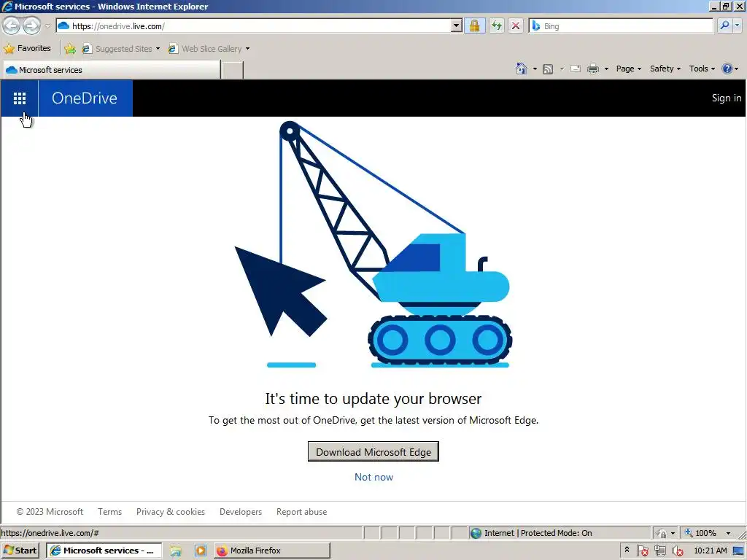The height and width of the screenshot is (560, 747).
Task: Expand Home button dropdown arrow
Action: coord(535,69)
